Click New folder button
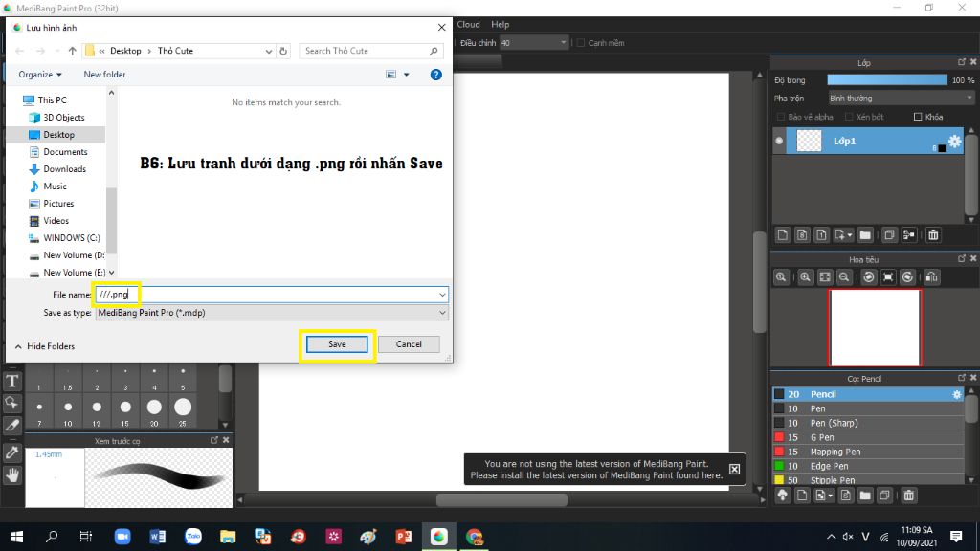Screen dimensions: 980x551 coord(104,75)
